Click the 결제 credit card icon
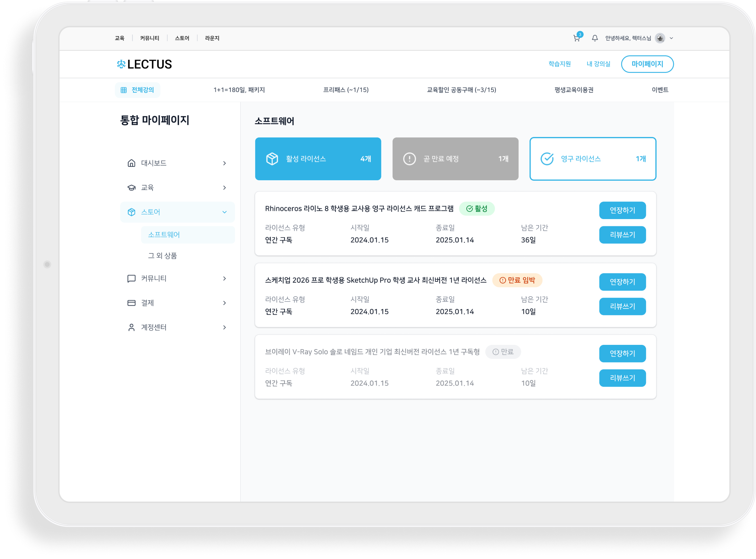This screenshot has height=559, width=756. pyautogui.click(x=131, y=303)
